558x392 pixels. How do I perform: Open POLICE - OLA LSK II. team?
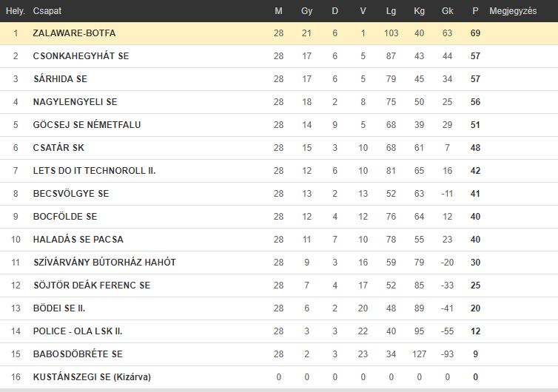coord(78,331)
